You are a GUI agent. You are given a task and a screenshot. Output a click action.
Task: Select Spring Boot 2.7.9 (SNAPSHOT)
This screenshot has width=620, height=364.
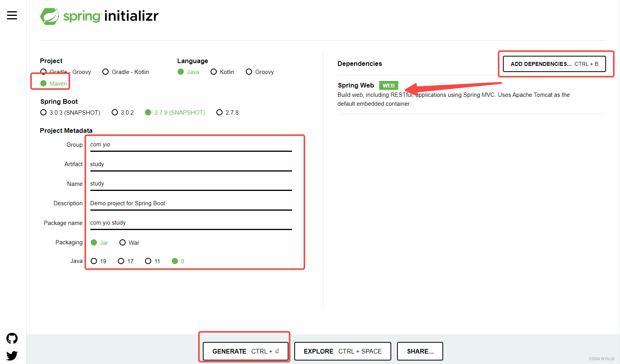[x=175, y=113]
